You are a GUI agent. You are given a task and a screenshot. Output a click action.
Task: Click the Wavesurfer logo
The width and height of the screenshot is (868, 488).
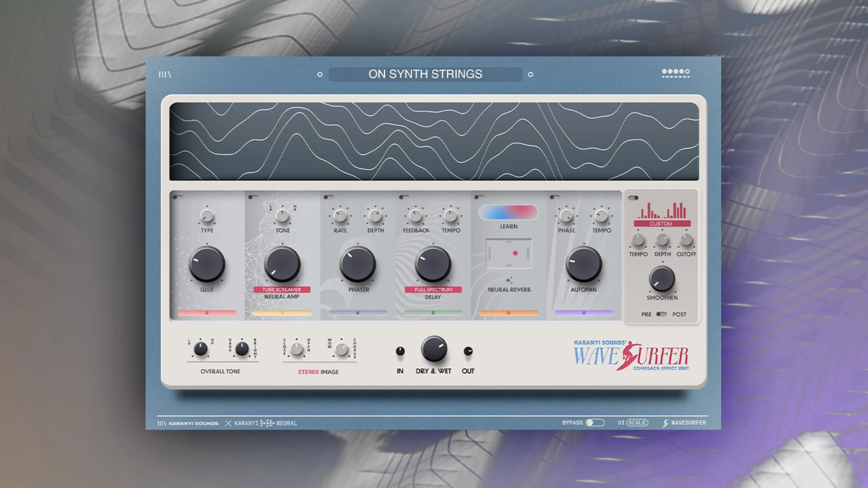[631, 356]
